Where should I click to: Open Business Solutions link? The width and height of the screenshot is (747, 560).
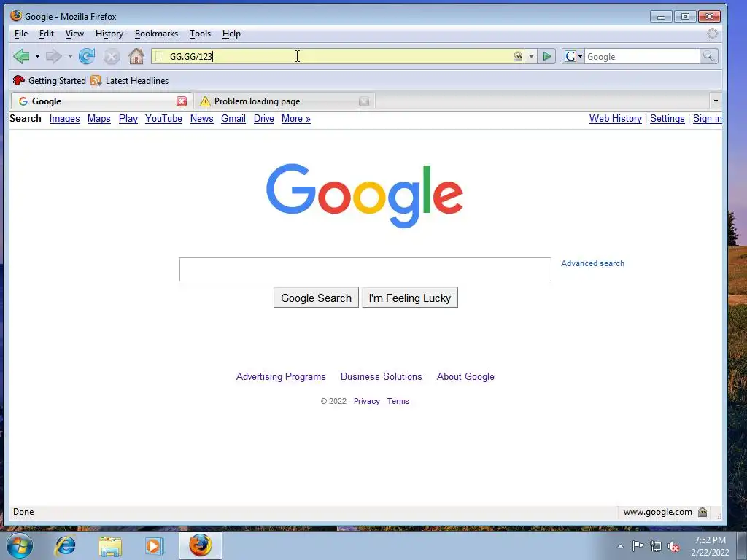point(381,377)
